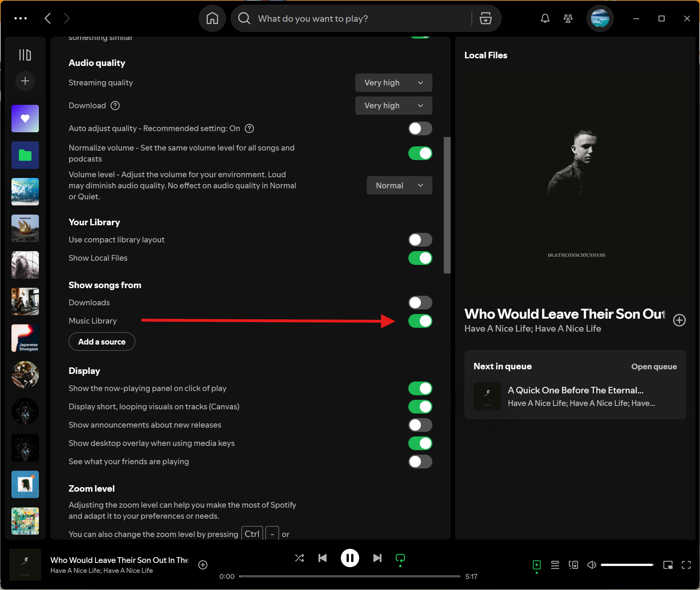Disable now-playing panel on click of play
Image resolution: width=700 pixels, height=590 pixels.
420,388
